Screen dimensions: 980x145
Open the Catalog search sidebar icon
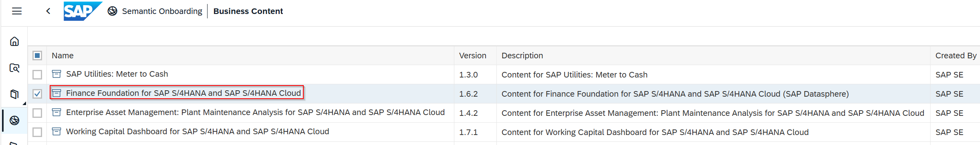14,68
